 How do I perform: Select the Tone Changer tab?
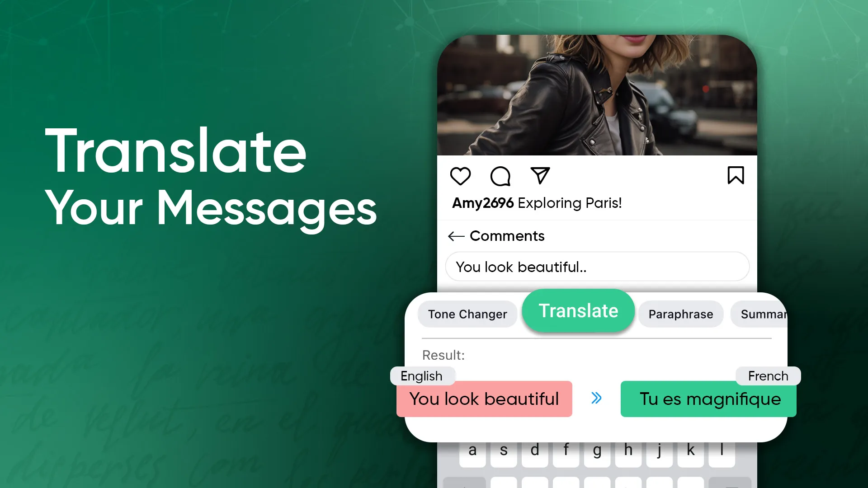(x=467, y=314)
